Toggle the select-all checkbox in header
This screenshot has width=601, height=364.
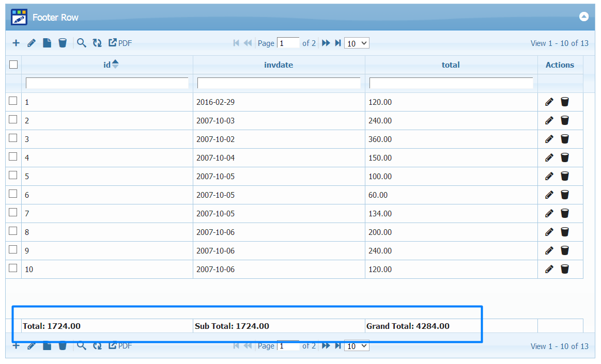tap(13, 65)
